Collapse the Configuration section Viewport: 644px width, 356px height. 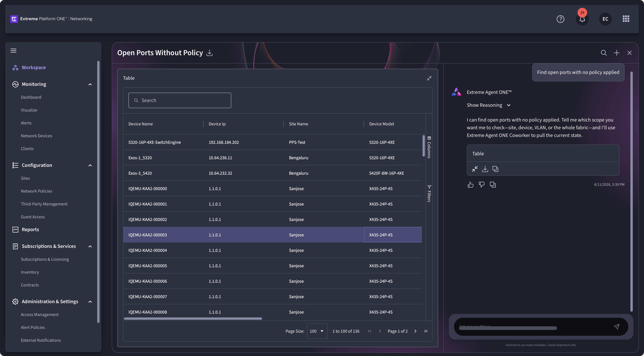90,165
